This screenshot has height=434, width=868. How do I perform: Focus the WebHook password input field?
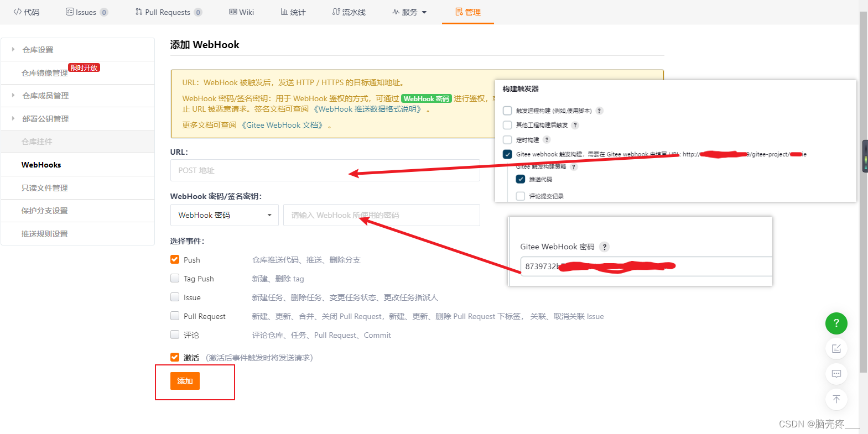pyautogui.click(x=381, y=215)
